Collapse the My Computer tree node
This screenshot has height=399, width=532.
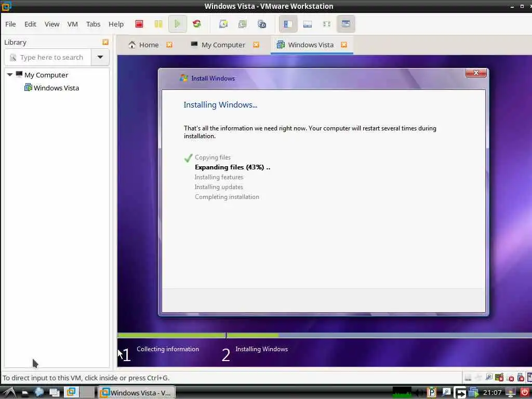click(10, 75)
